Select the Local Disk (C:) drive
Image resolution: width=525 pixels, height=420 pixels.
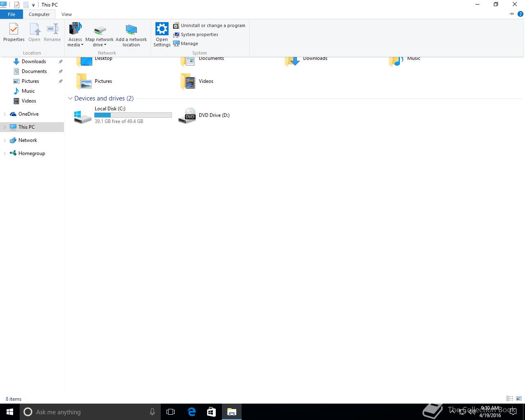pos(123,115)
